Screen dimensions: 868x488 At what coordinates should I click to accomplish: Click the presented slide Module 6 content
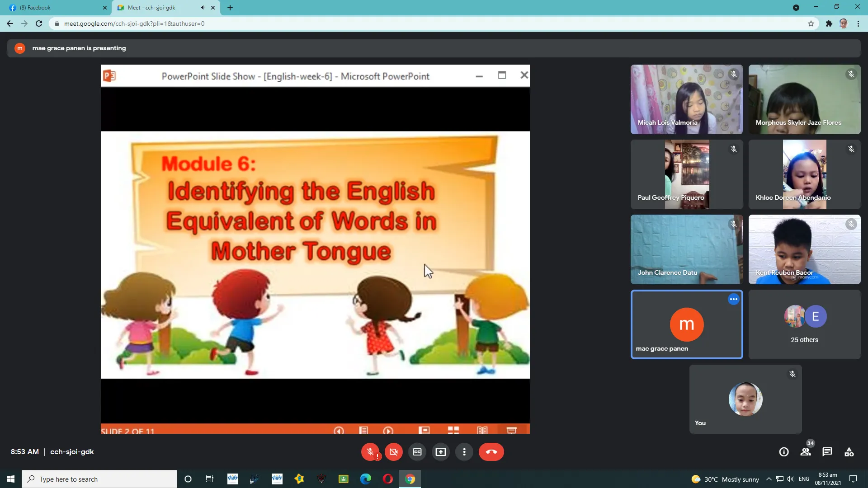coord(315,255)
